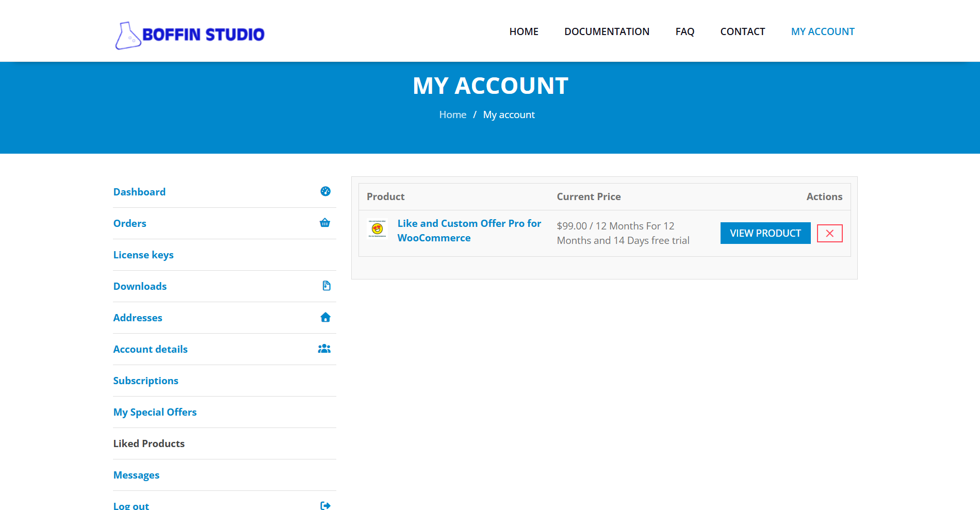This screenshot has height=510, width=980.
Task: Remove liked product with red X
Action: (x=829, y=233)
